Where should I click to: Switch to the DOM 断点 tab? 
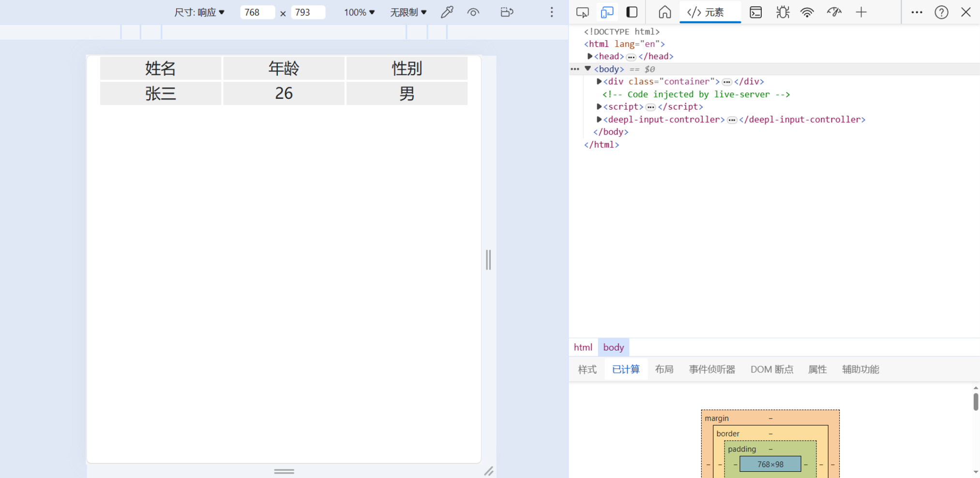pyautogui.click(x=772, y=370)
